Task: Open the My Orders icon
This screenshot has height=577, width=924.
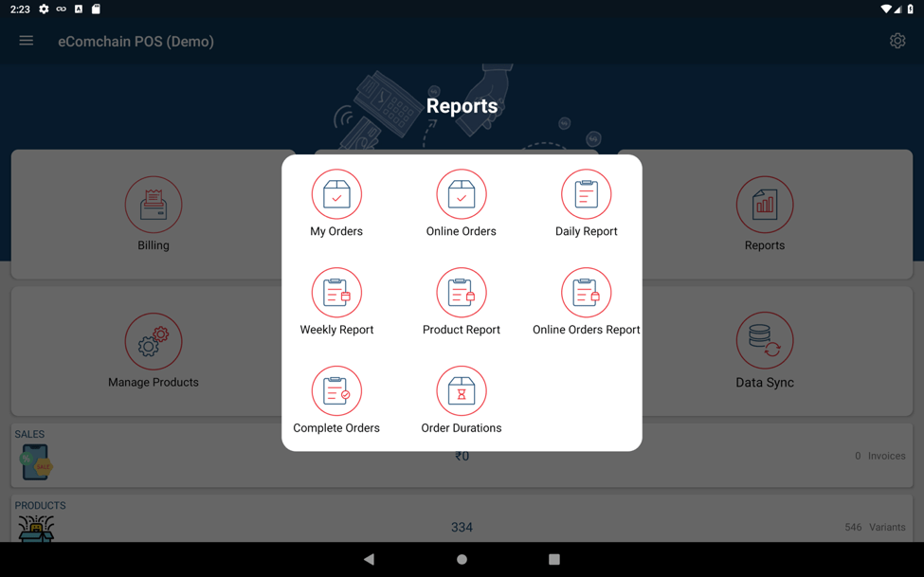Action: (336, 194)
